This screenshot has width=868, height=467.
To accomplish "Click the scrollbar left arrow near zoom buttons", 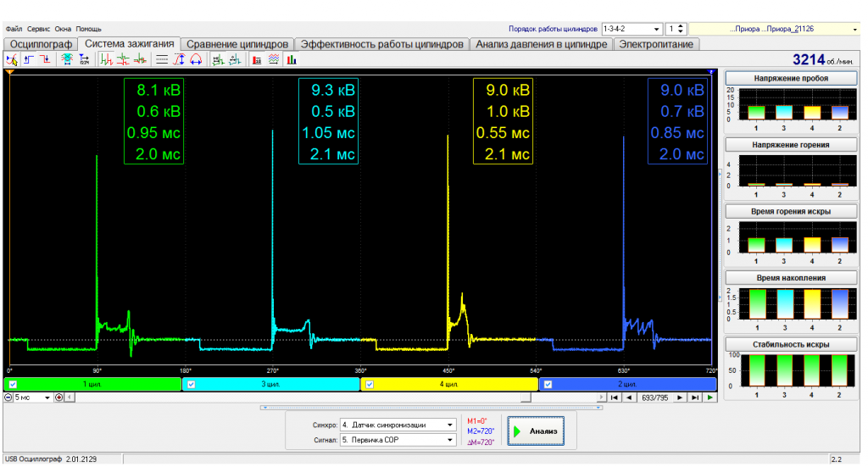I will (x=70, y=398).
